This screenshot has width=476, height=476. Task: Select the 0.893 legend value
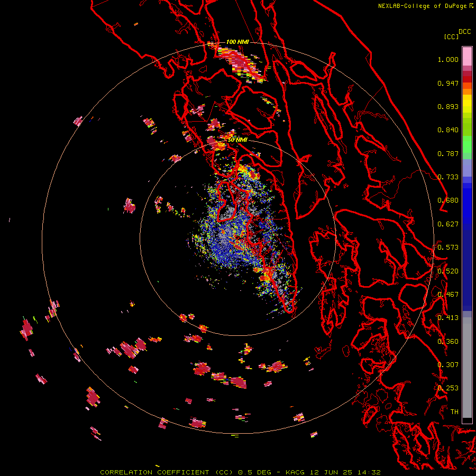point(448,106)
